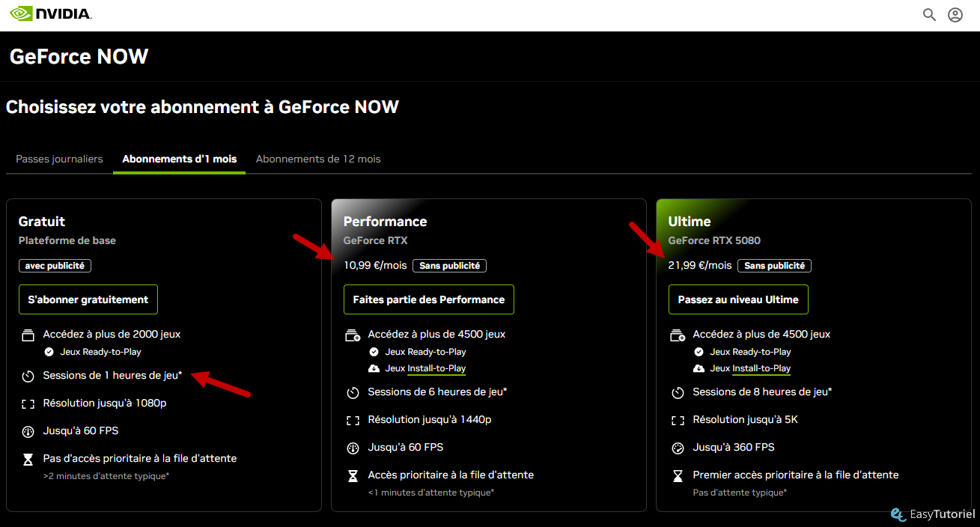Viewport: 980px width, 527px height.
Task: Click Sans publicité badge in Performance card
Action: coord(450,266)
